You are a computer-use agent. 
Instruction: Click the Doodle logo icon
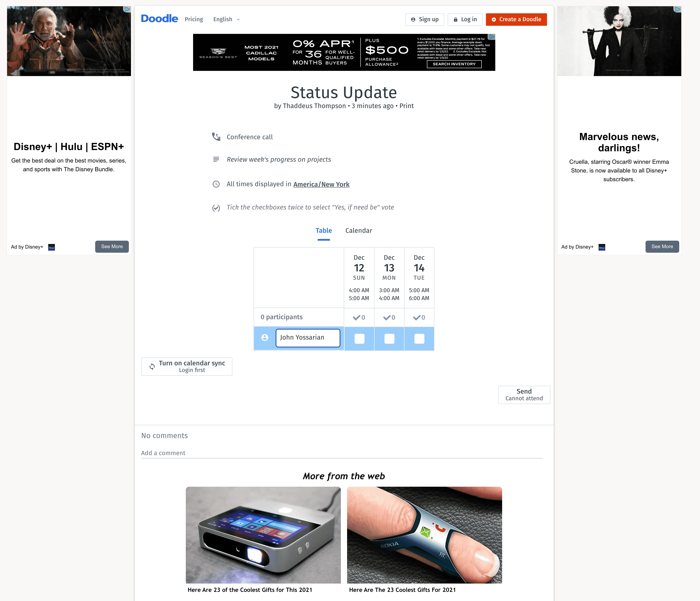click(x=160, y=19)
